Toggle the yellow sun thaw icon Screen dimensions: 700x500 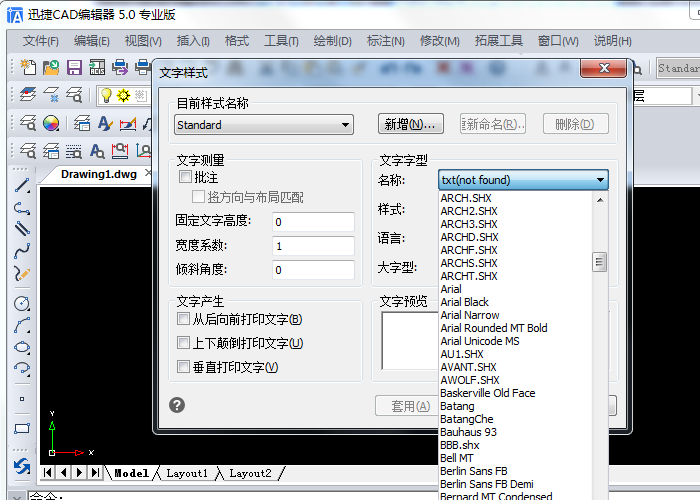tap(123, 95)
